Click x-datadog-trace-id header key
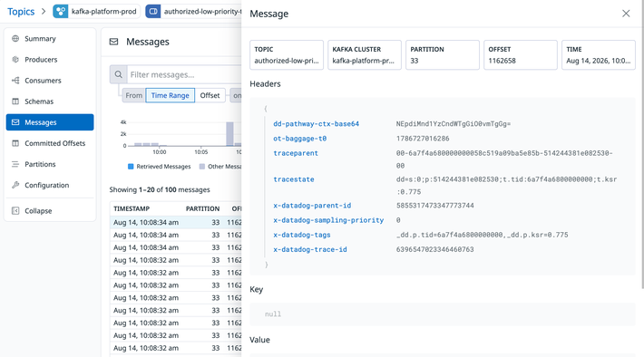Image resolution: width=644 pixels, height=357 pixels. coord(310,249)
